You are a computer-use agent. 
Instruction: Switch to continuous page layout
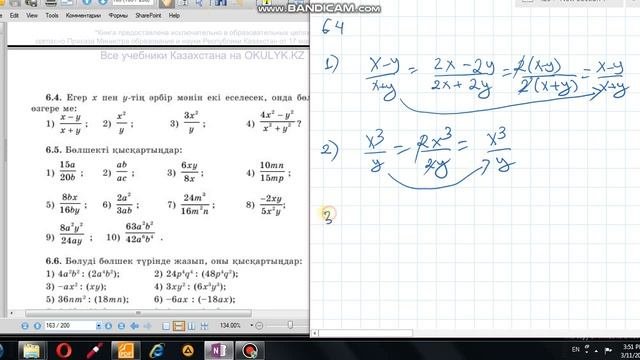(x=178, y=326)
